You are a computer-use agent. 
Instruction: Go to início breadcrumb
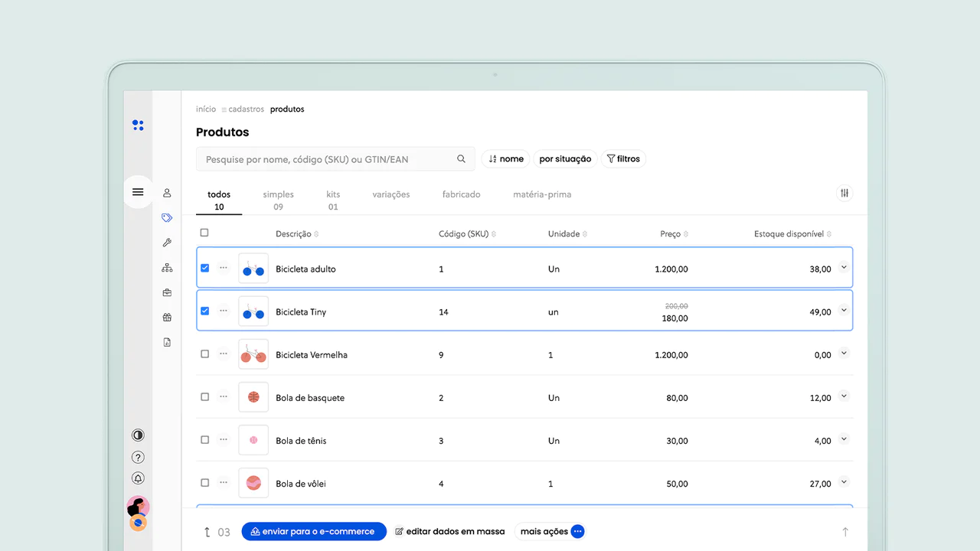click(x=206, y=109)
